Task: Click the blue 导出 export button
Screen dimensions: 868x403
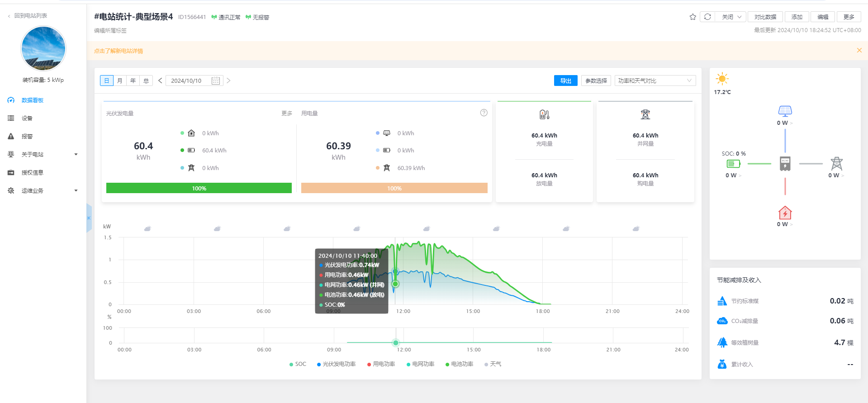Action: (565, 81)
